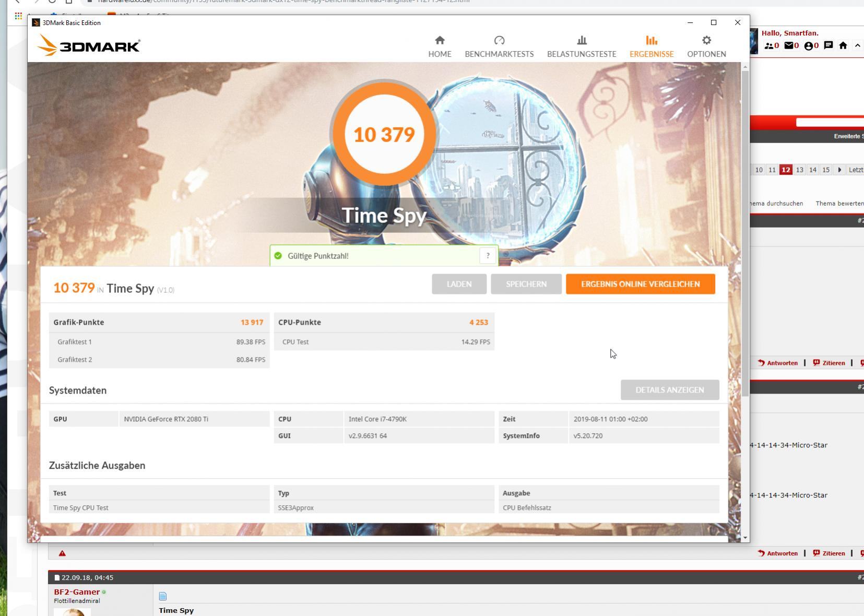Click the Grafiktest 1 row 89.38 FPS
Screen dimensions: 864x616
point(159,342)
